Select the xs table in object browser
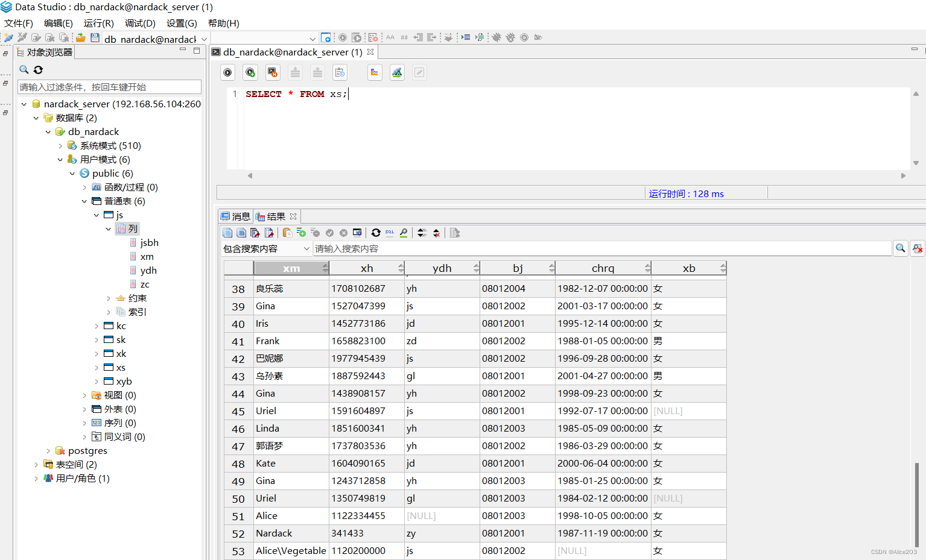 pyautogui.click(x=121, y=368)
